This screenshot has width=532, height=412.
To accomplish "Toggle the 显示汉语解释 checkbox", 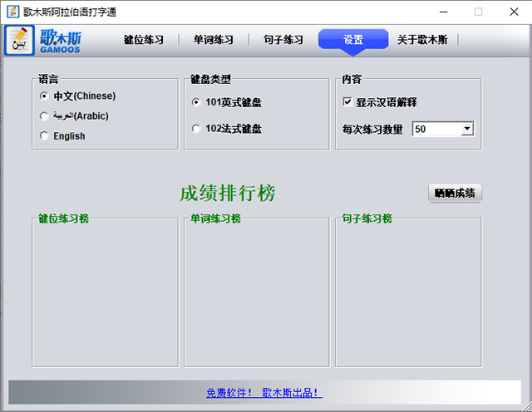I will [347, 101].
